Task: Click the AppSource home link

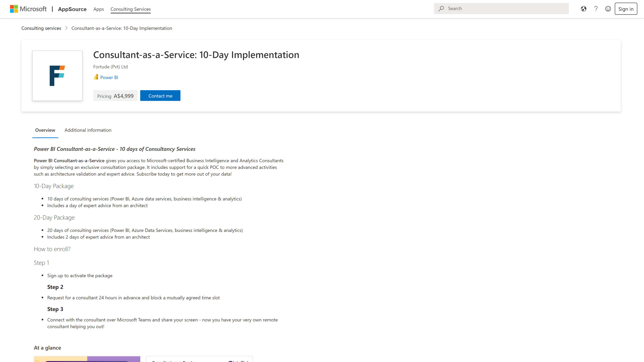Action: pos(72,9)
